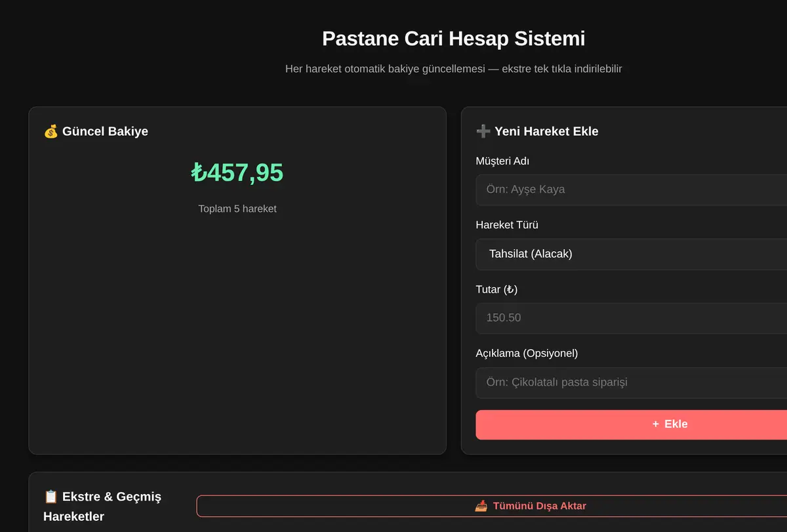
Task: Open the Hareket Türü dropdown
Action: tap(631, 254)
